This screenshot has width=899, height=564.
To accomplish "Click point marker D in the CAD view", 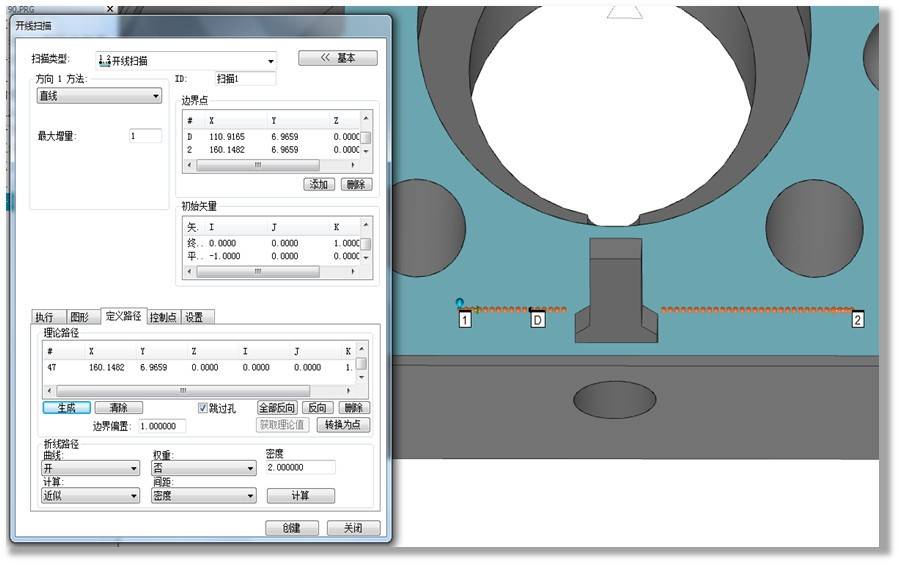I will 537,320.
